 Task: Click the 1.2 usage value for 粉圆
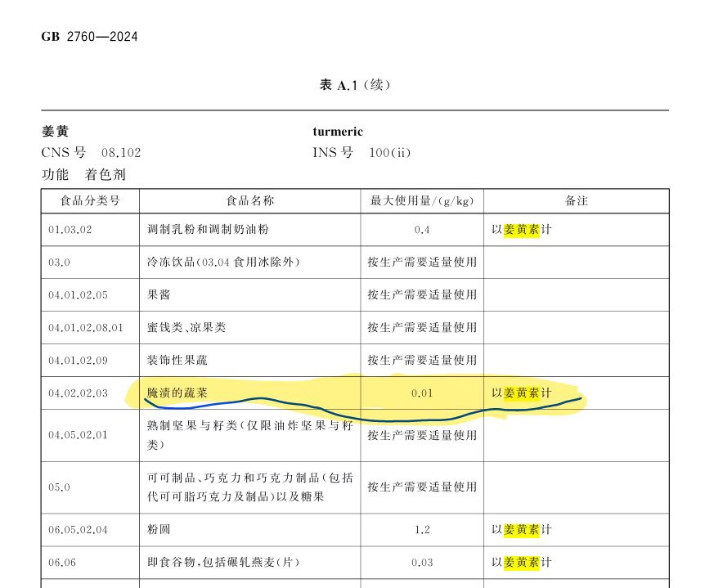click(421, 530)
